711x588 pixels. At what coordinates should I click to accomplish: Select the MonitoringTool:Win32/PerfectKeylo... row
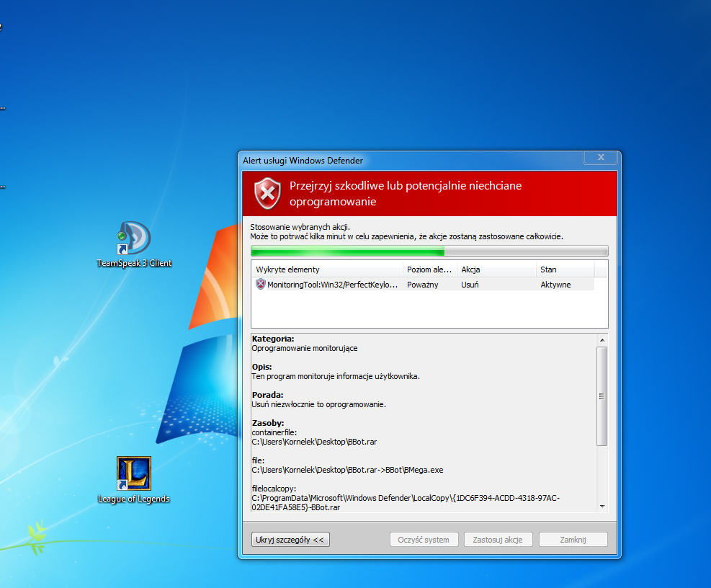[423, 285]
